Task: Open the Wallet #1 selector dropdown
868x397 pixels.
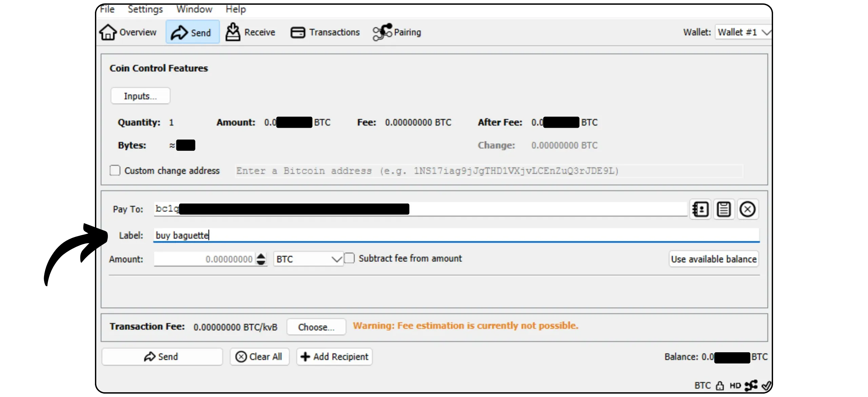Action: point(743,32)
